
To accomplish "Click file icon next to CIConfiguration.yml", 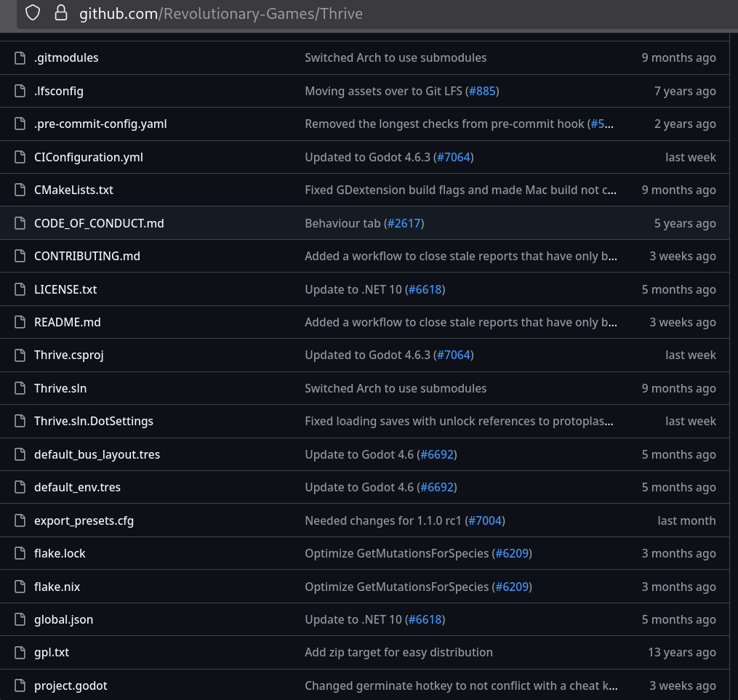I will pyautogui.click(x=20, y=157).
